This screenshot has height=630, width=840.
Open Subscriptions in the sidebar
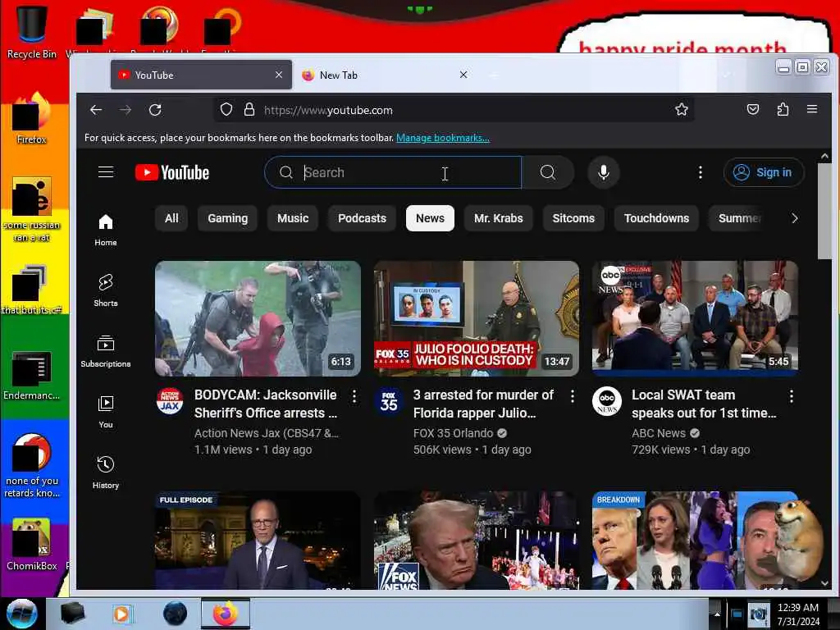click(106, 351)
